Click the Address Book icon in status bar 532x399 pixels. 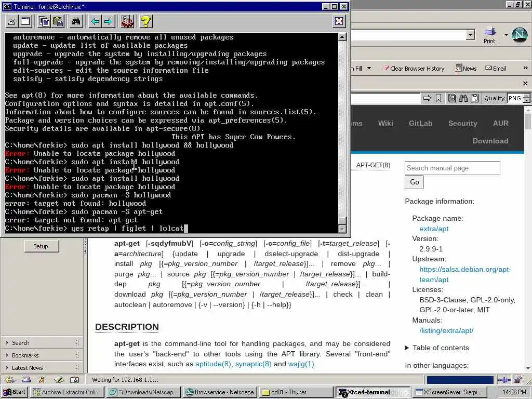click(74, 380)
